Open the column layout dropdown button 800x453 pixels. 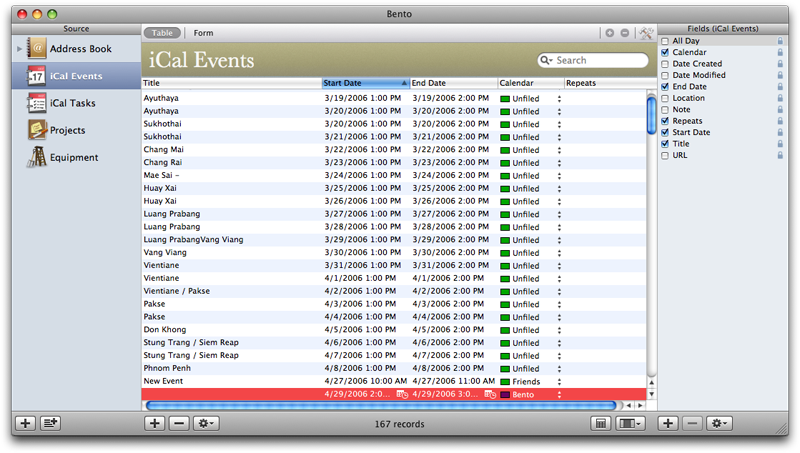tap(630, 423)
